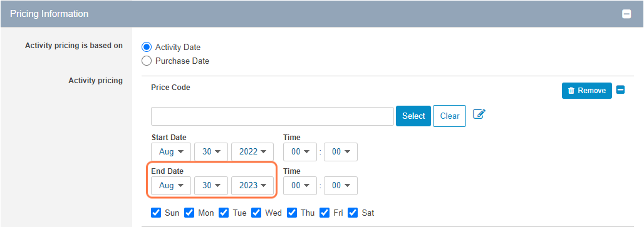Click the edit price code pencil icon

(x=479, y=114)
